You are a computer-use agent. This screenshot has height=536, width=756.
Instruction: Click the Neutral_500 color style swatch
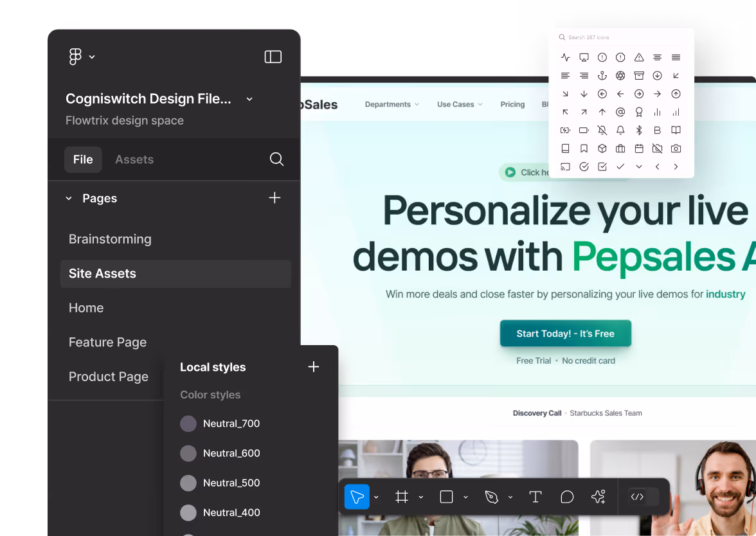[188, 483]
